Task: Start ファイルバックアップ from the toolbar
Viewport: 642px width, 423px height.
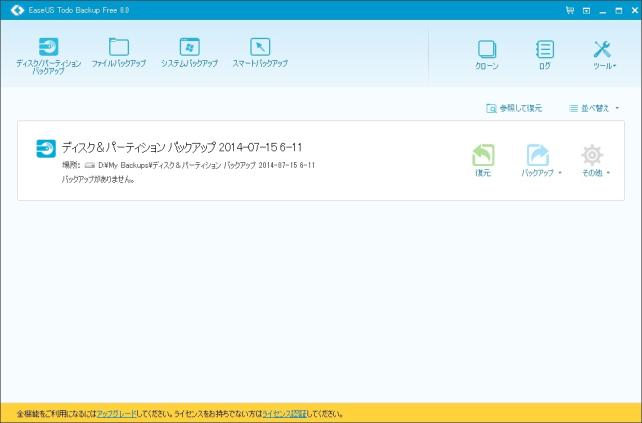Action: point(119,52)
